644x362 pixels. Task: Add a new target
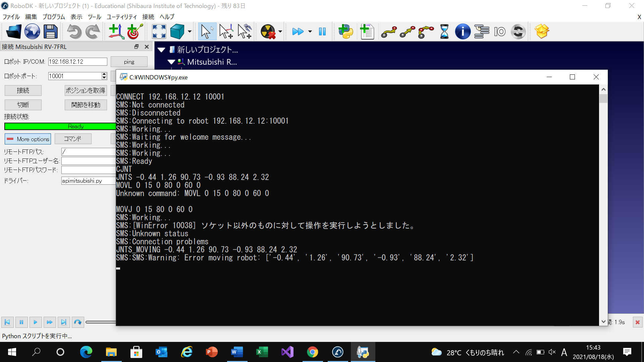pyautogui.click(x=135, y=32)
